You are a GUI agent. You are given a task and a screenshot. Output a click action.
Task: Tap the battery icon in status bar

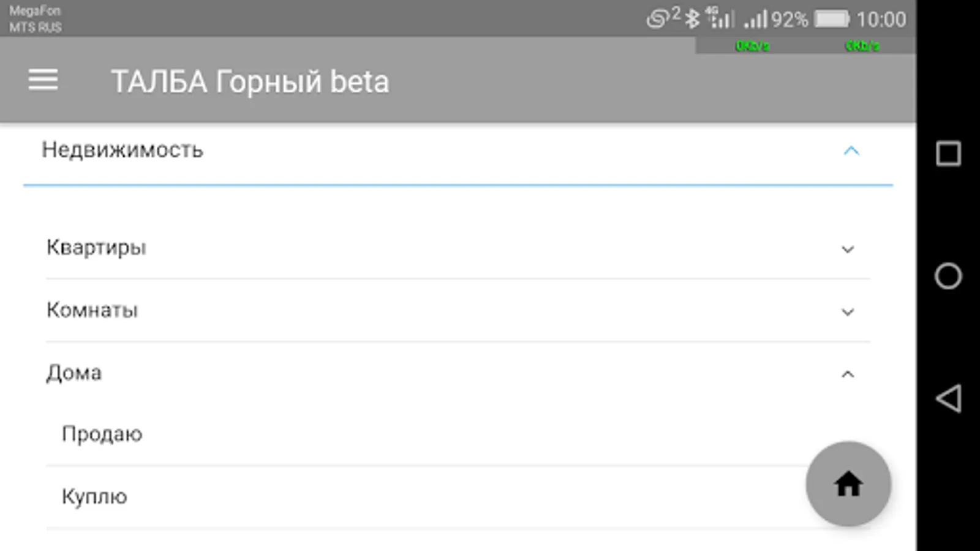tap(831, 19)
